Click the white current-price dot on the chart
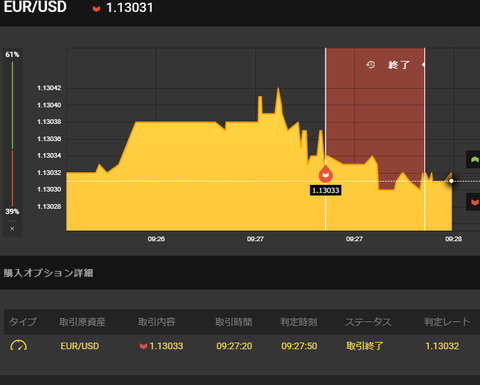 point(451,181)
